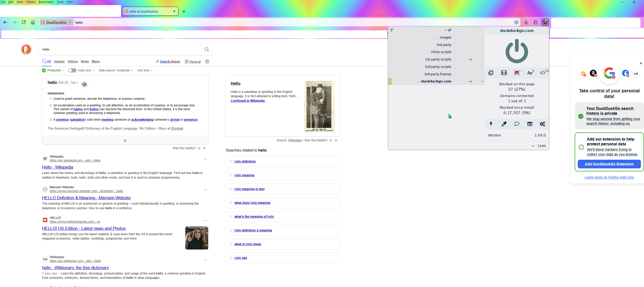Toggle JavaScript disabling code icon

543,73
